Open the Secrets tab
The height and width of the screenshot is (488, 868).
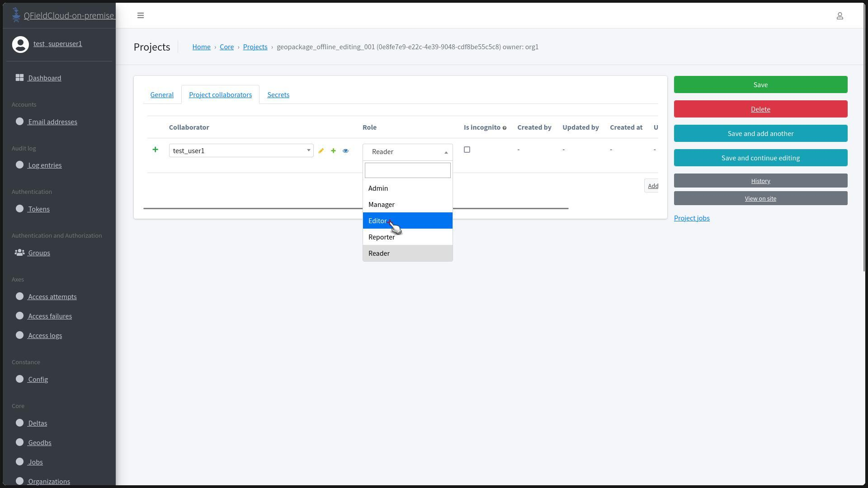(x=278, y=94)
